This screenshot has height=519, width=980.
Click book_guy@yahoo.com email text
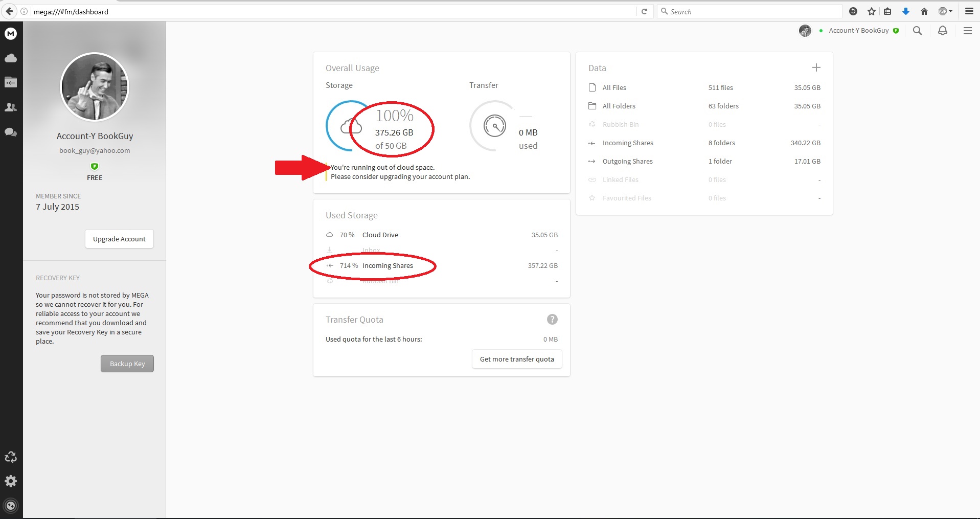95,150
